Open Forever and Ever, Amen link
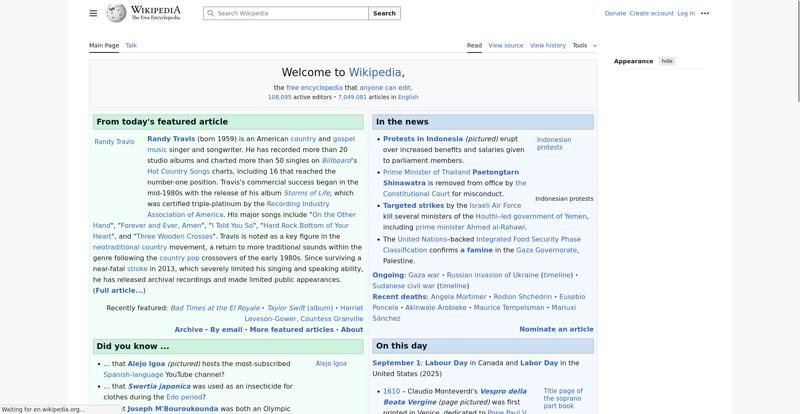 (161, 226)
